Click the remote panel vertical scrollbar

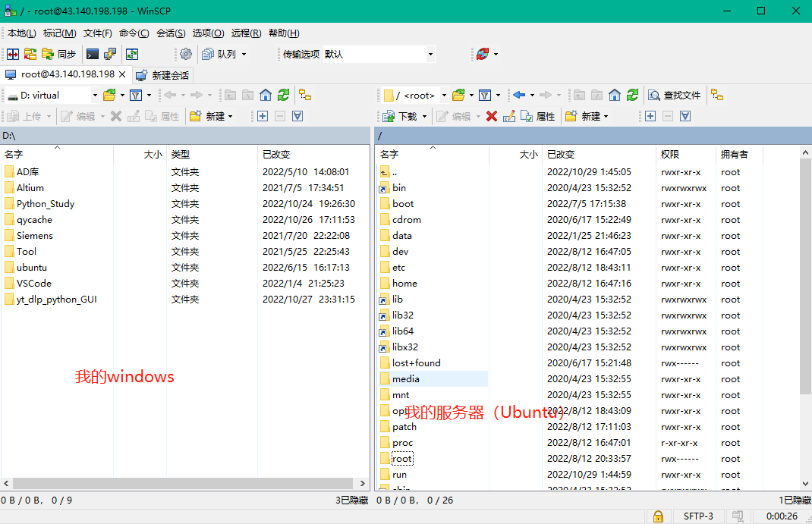tap(805, 277)
